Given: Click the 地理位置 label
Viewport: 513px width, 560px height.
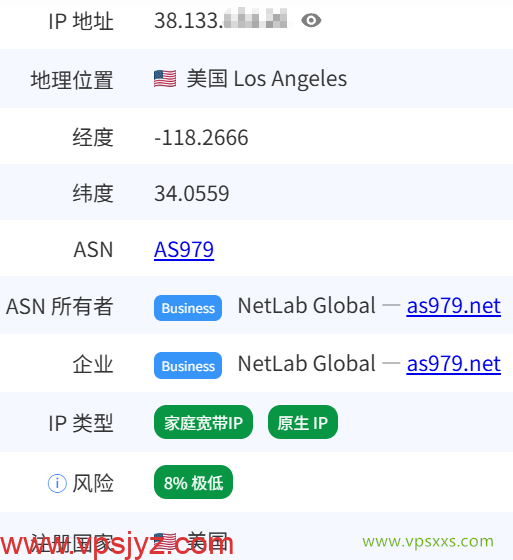Looking at the screenshot, I should [x=72, y=80].
